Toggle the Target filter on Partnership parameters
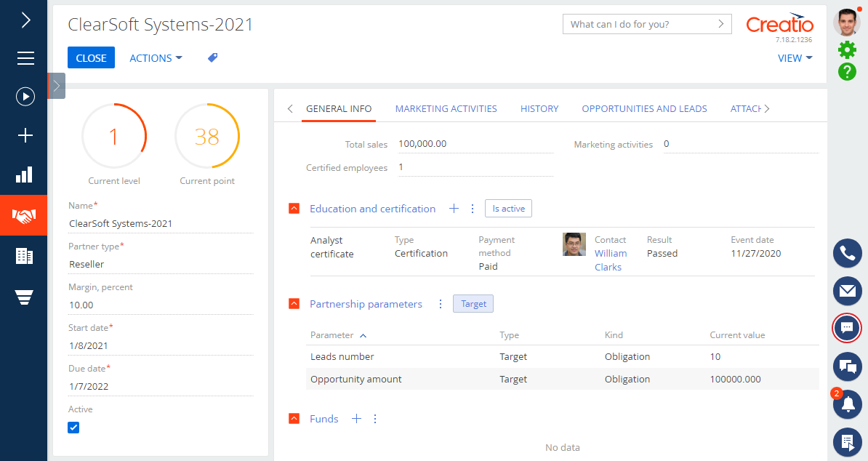This screenshot has height=461, width=868. [473, 304]
